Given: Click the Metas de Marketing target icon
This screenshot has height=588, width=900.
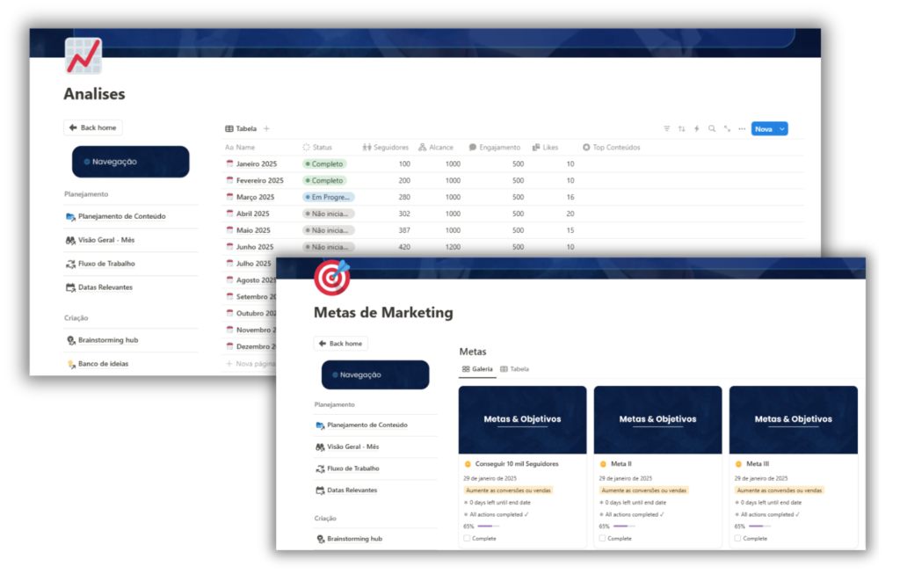Looking at the screenshot, I should coord(331,278).
